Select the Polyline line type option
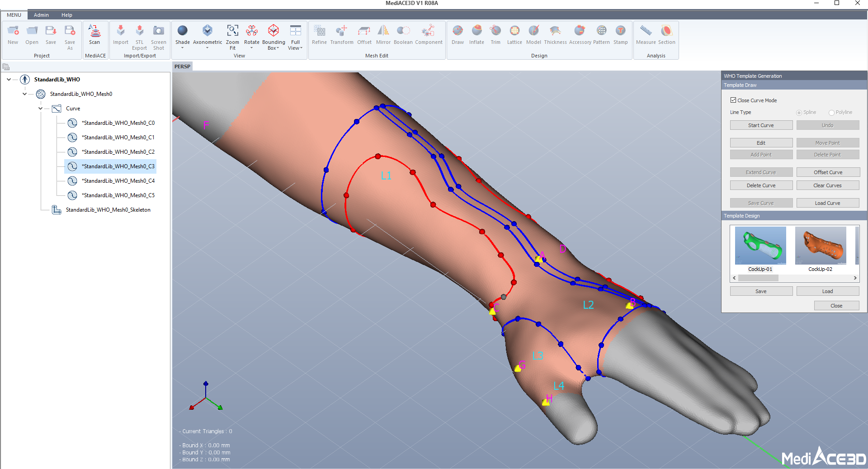The height and width of the screenshot is (469, 868). pyautogui.click(x=831, y=113)
